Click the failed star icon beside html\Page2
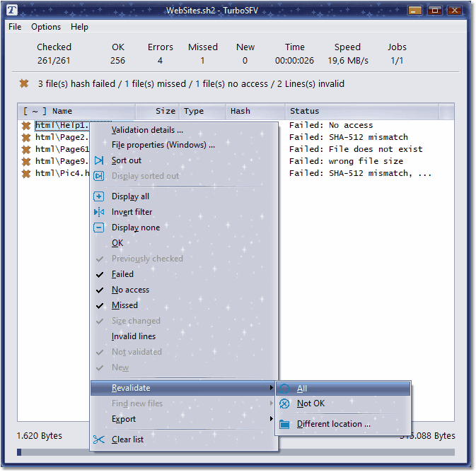Image resolution: width=476 pixels, height=472 pixels. 26,137
